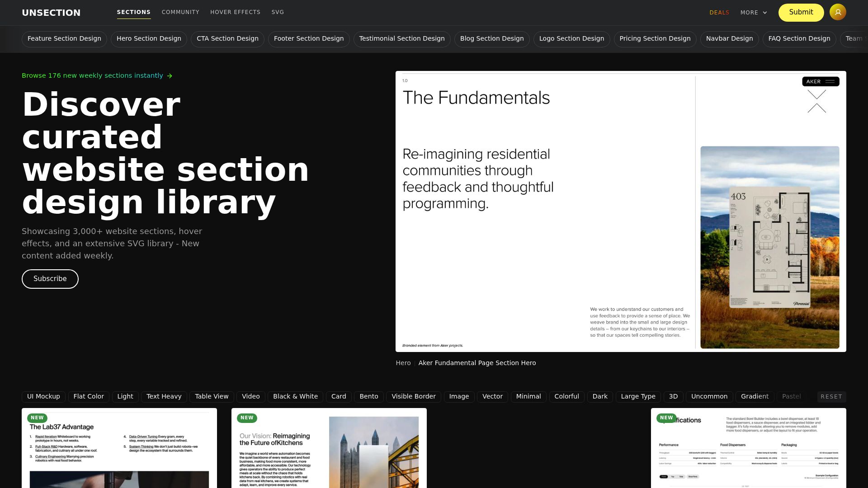This screenshot has height=488, width=868.
Task: Enable the Uncommon filter tag
Action: tap(709, 397)
